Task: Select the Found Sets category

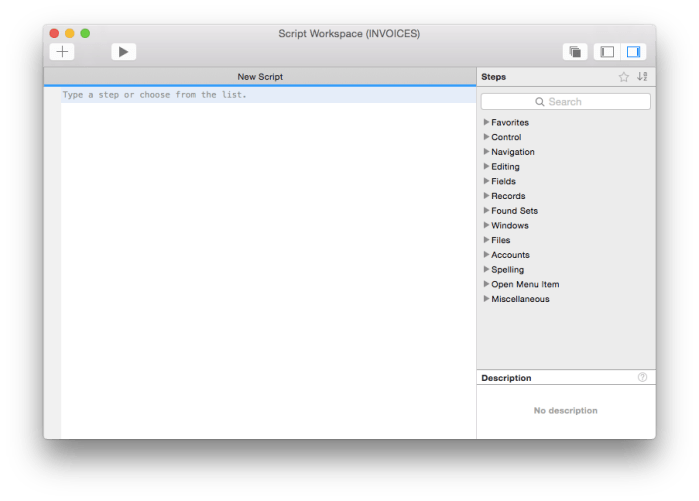Action: [514, 211]
